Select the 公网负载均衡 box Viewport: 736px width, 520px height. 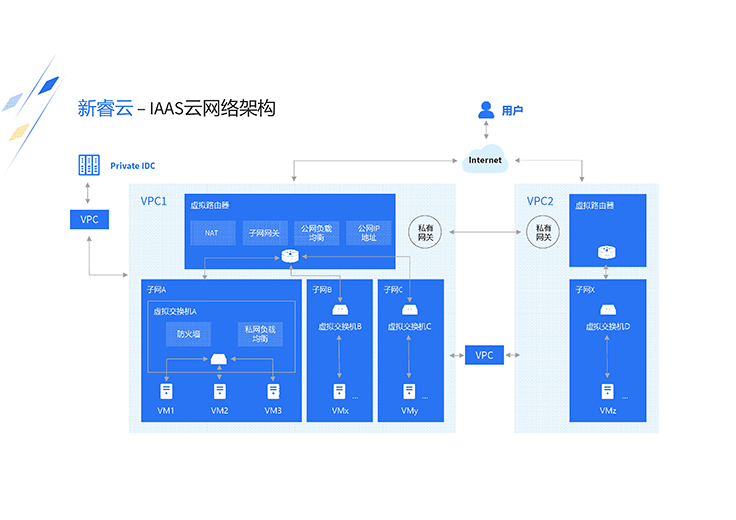click(316, 233)
